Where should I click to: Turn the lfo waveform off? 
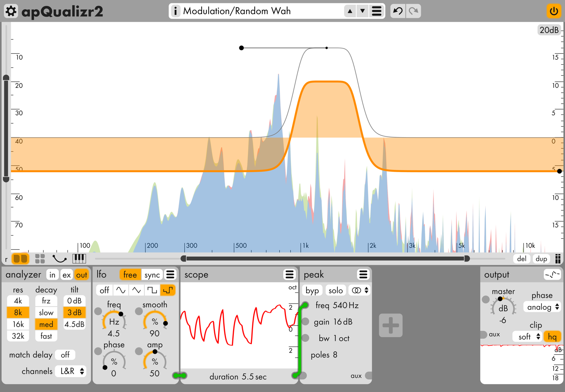pyautogui.click(x=104, y=290)
